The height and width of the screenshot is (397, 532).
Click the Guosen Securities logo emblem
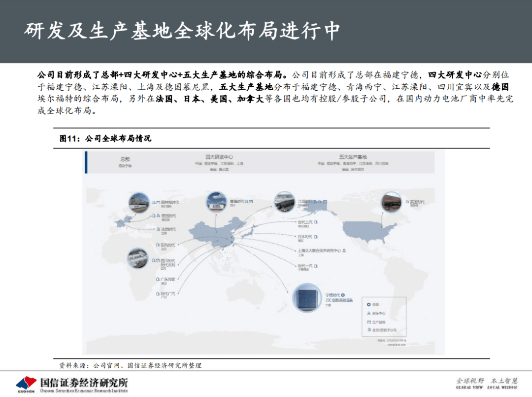point(26,383)
